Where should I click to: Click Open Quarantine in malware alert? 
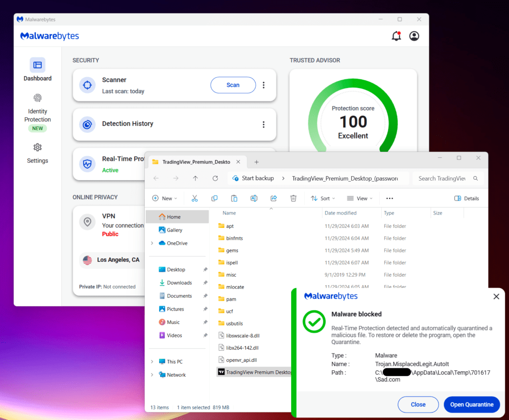pyautogui.click(x=472, y=405)
